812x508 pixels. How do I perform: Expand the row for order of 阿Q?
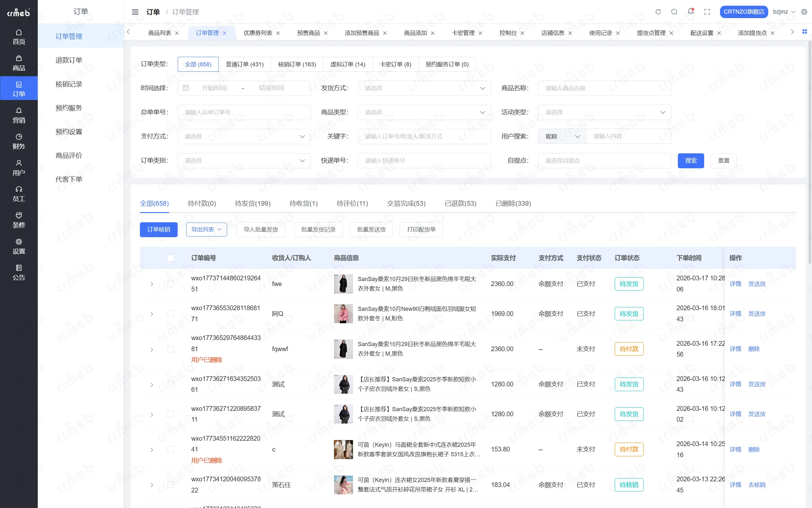[152, 314]
